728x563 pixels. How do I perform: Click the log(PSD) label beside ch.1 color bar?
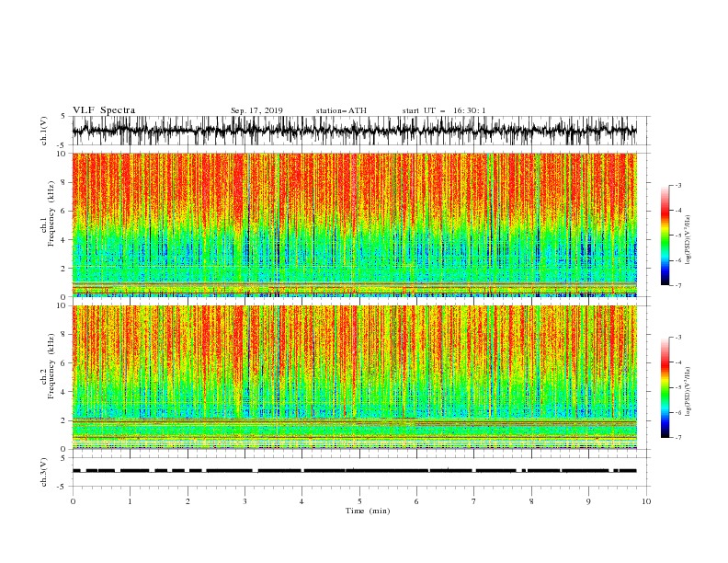pos(688,240)
